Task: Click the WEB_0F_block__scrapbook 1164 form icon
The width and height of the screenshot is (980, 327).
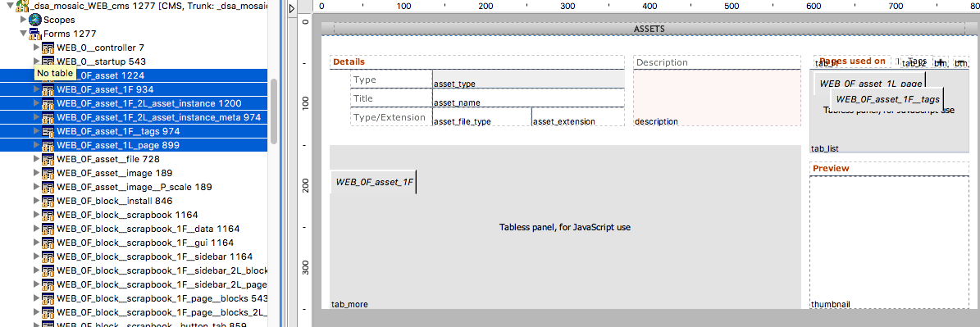Action: 48,215
